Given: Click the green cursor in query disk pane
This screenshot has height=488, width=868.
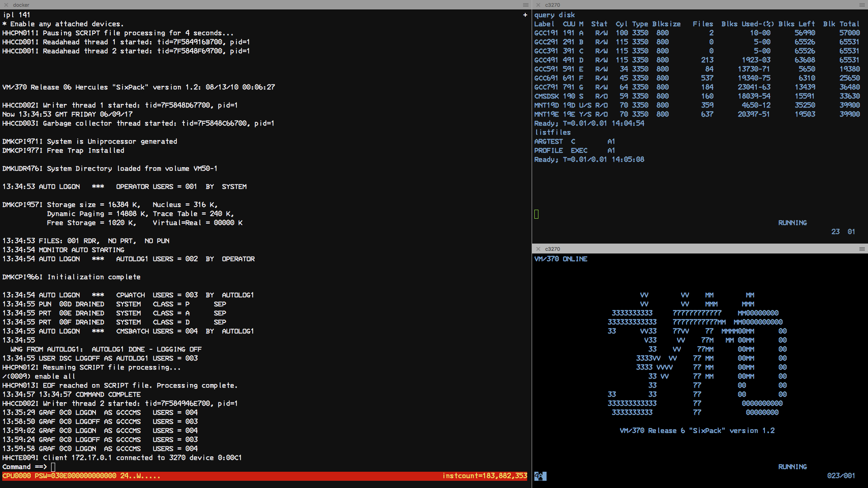Looking at the screenshot, I should (537, 214).
